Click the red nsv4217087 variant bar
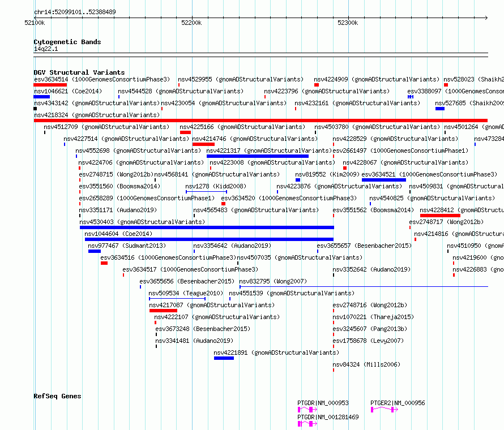 163,311
